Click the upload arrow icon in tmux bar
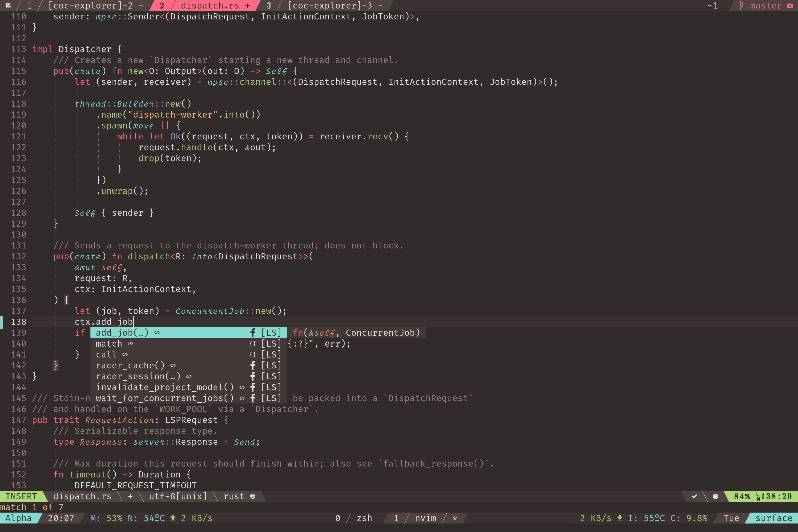The image size is (798, 532). pyautogui.click(x=173, y=518)
